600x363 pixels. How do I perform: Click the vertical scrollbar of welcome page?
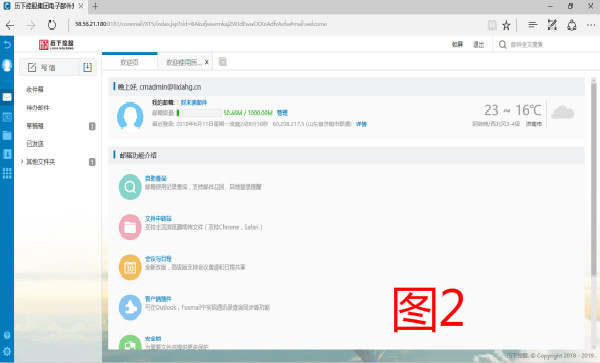point(594,180)
